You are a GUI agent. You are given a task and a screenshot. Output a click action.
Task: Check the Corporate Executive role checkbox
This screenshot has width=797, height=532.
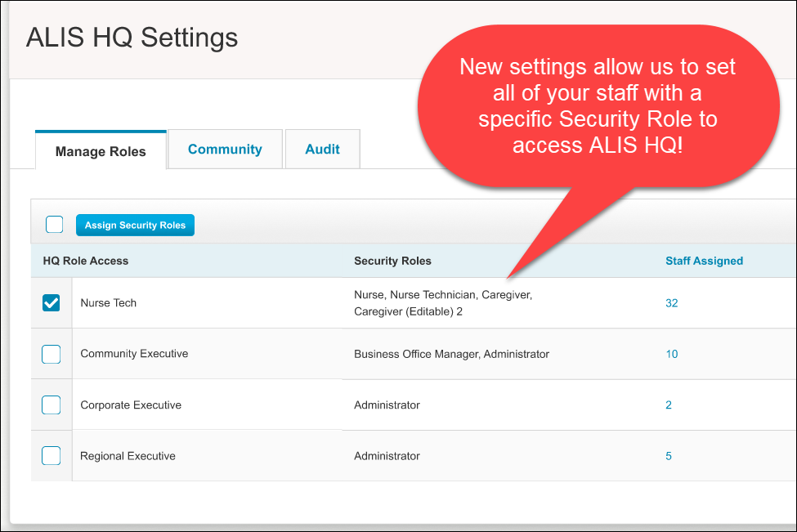[x=51, y=405]
